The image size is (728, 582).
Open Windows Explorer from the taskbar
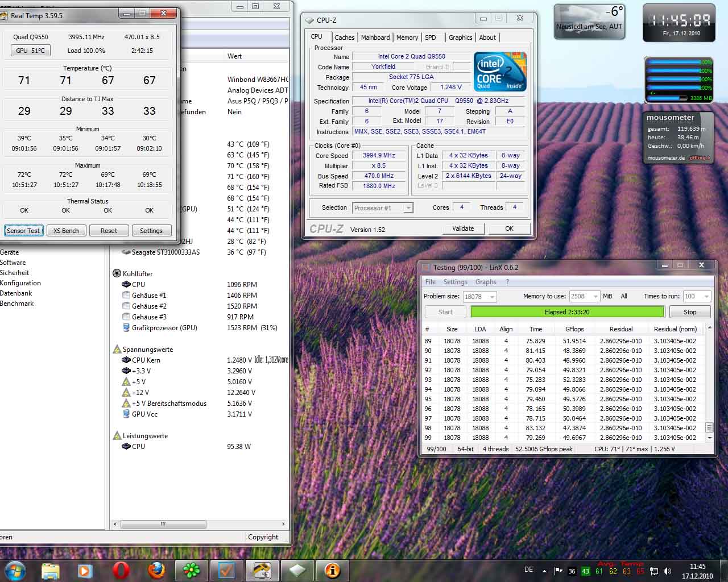(x=51, y=570)
